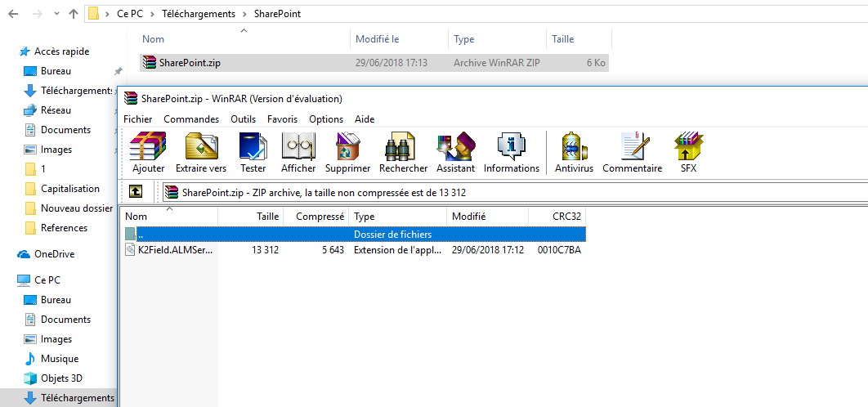Open recent locations dropdown in Explorer
The height and width of the screenshot is (407, 868).
56,14
